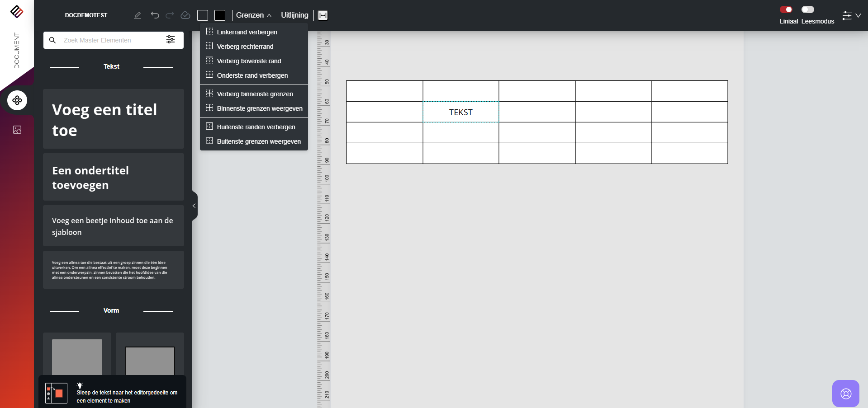Select the black color swatch in toolbar

click(x=220, y=15)
